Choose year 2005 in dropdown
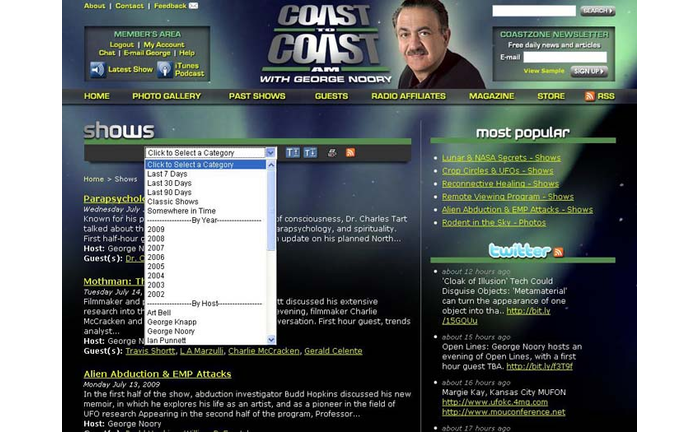This screenshot has width=698, height=432. tap(156, 266)
